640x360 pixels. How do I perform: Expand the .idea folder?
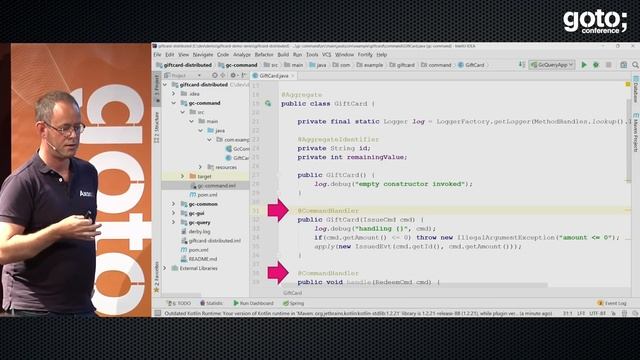pyautogui.click(x=173, y=94)
